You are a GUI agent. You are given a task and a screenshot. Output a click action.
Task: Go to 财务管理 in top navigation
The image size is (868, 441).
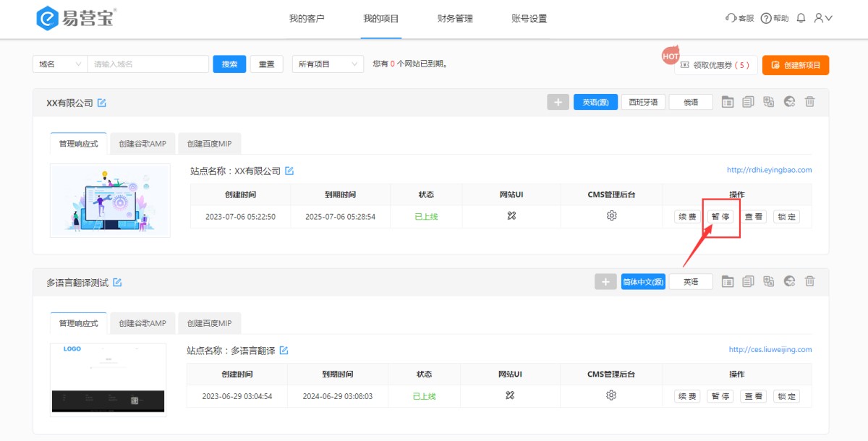[455, 19]
